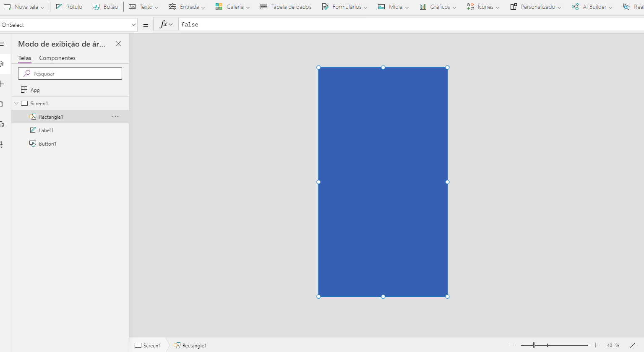Click the App grid icon
Screen dimensions: 644x352
click(x=24, y=90)
